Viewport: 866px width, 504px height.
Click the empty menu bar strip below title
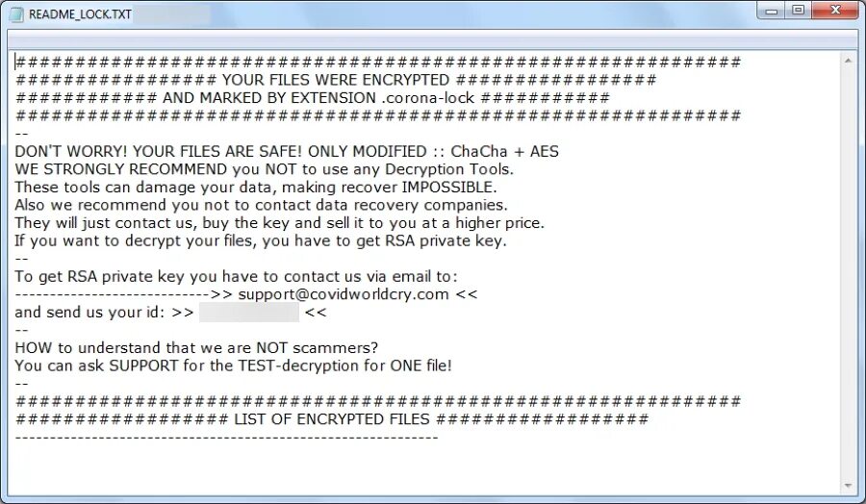(432, 39)
